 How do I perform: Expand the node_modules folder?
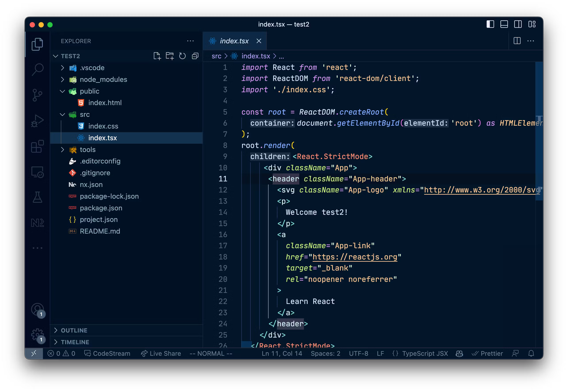[x=103, y=79]
